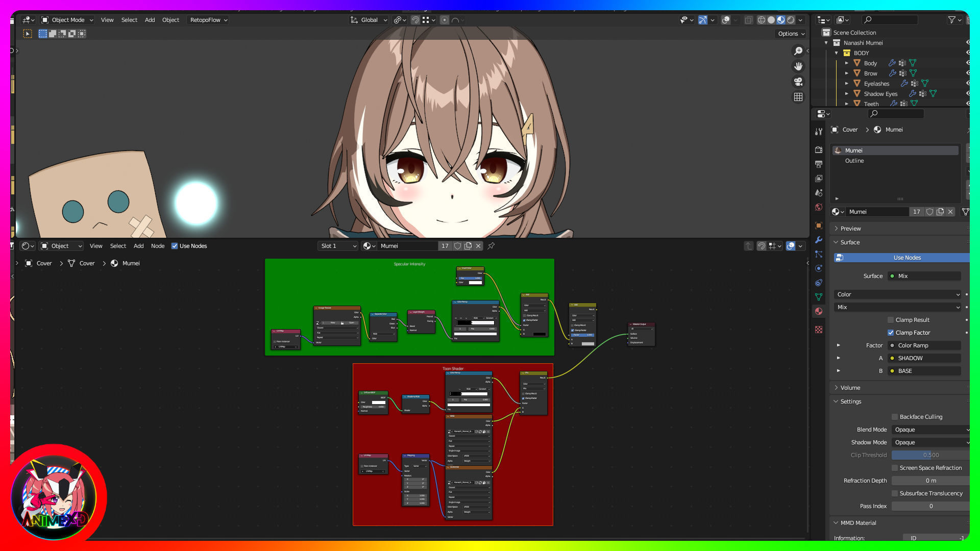Toggle proportional editing in viewport header

[445, 20]
